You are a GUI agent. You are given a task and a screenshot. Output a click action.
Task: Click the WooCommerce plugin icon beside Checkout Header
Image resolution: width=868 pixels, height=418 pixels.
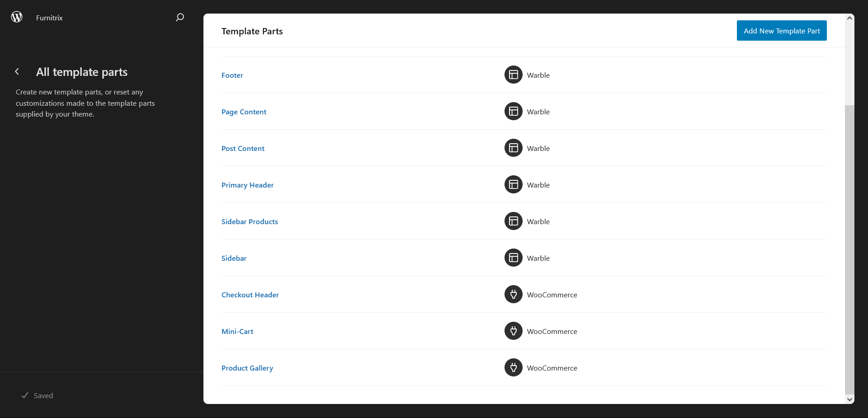coord(513,295)
